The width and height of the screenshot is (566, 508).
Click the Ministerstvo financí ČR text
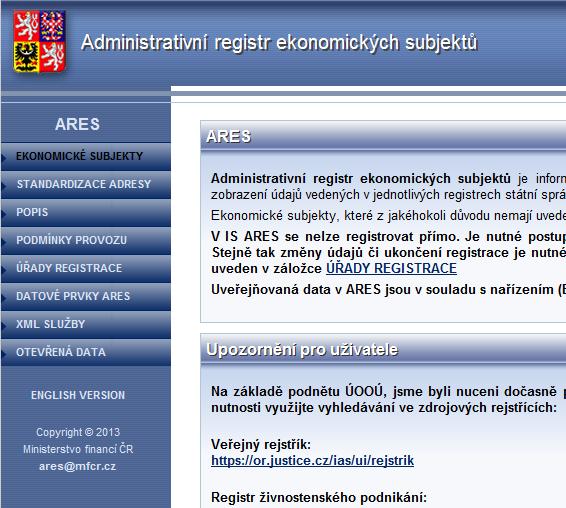78,449
